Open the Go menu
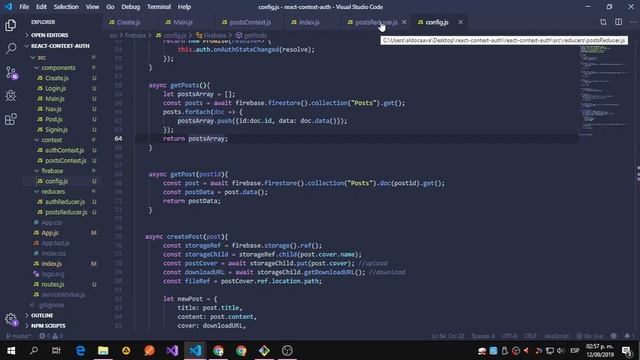640x360 pixels. coord(110,7)
